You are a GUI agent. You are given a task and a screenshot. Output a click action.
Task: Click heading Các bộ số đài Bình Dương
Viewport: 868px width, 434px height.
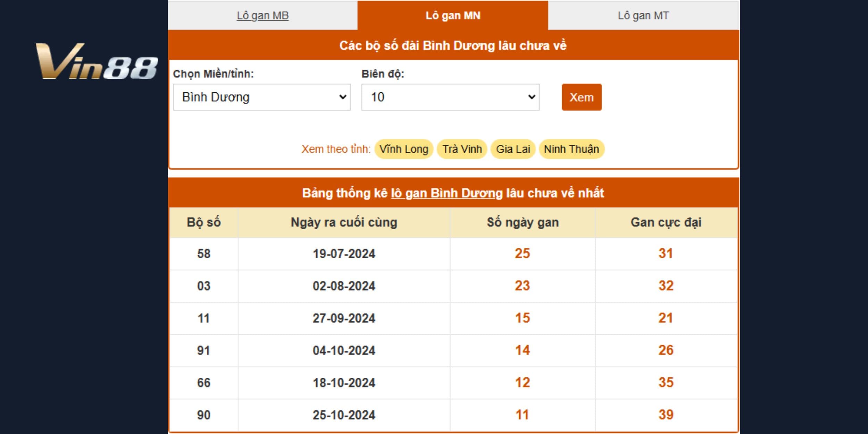pos(453,46)
